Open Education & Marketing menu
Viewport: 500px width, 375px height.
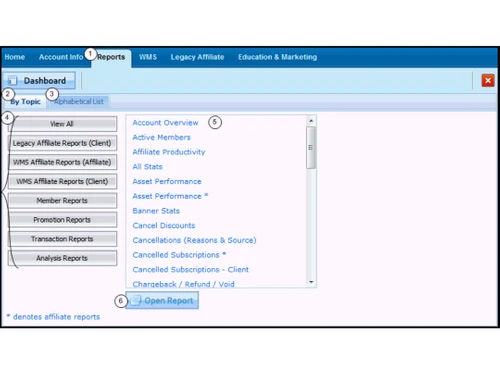(277, 57)
